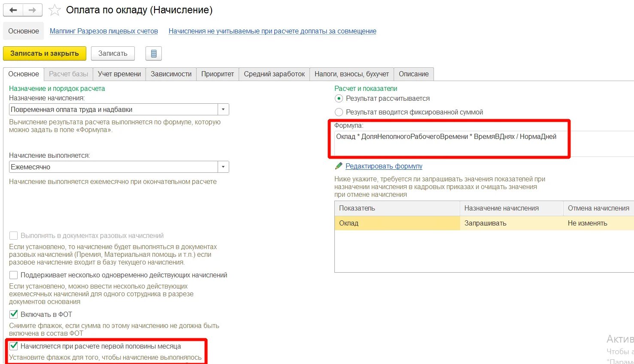Click the Записать button
The image size is (634, 364).
[x=113, y=54]
